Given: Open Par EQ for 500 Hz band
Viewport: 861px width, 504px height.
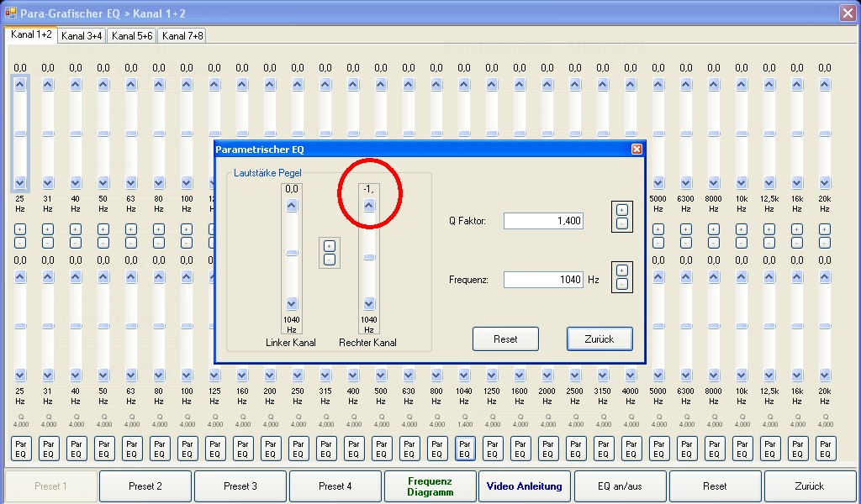Looking at the screenshot, I should click(381, 449).
